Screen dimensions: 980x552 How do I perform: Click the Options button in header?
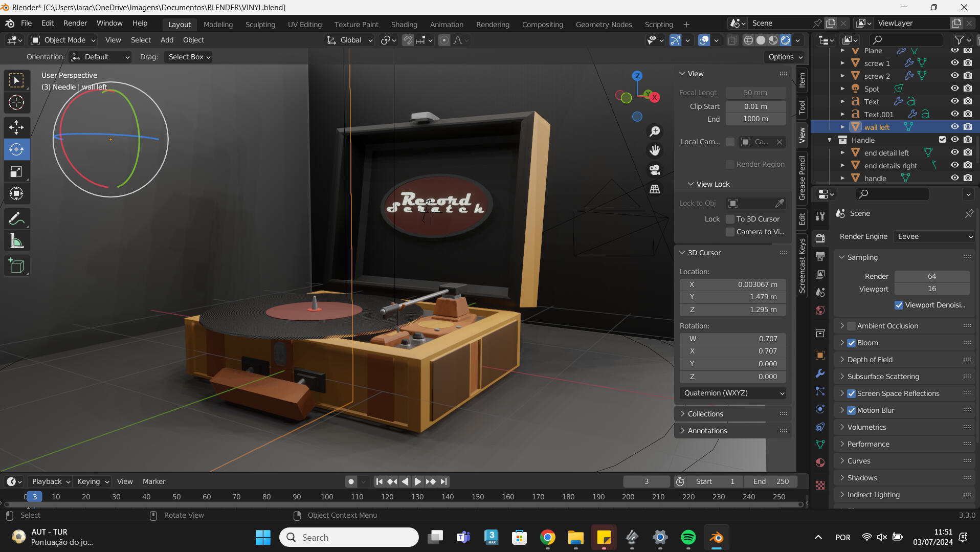click(785, 57)
